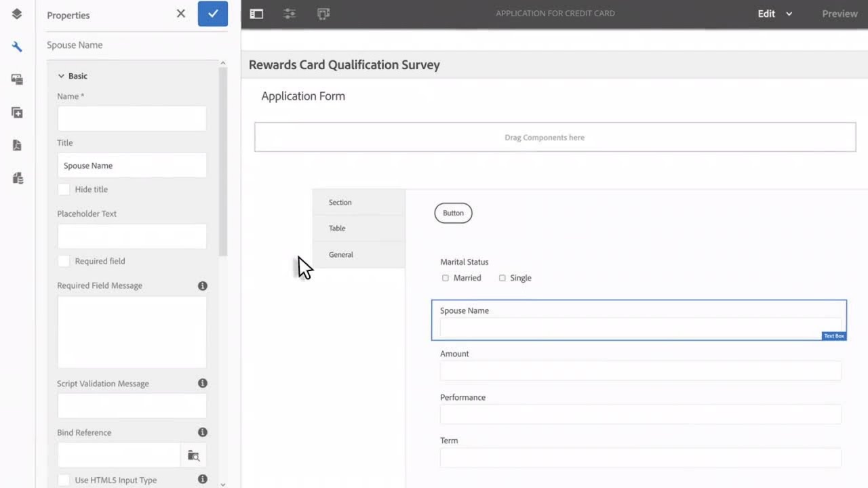The height and width of the screenshot is (488, 868).
Task: Open the document PDF icon in left rail
Action: [17, 145]
